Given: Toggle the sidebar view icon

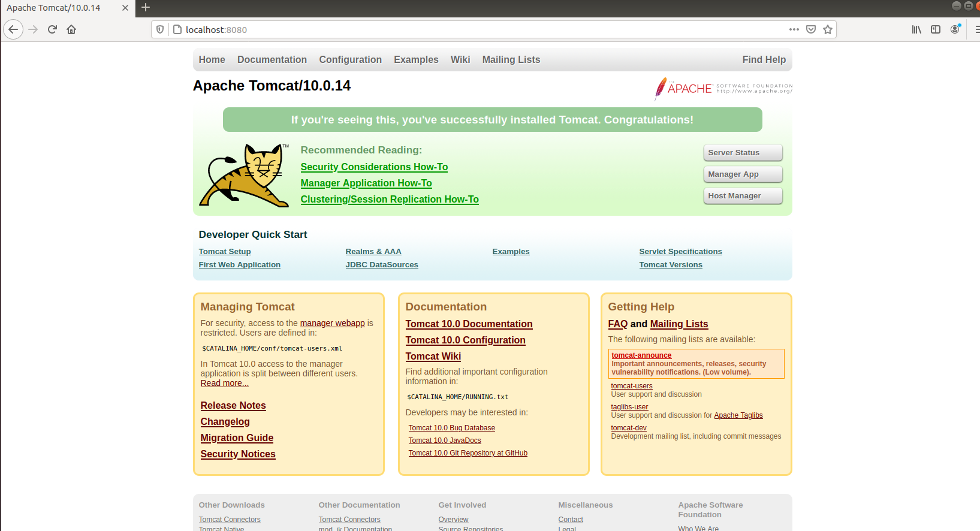Looking at the screenshot, I should 936,29.
